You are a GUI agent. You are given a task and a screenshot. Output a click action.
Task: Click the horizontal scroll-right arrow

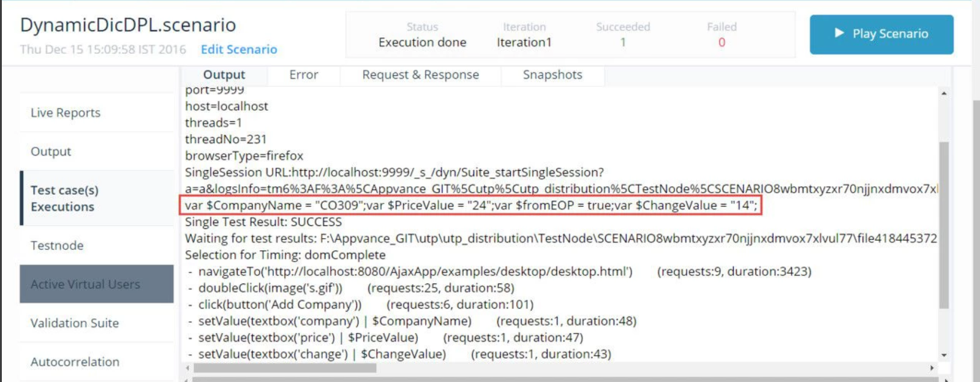pyautogui.click(x=932, y=368)
